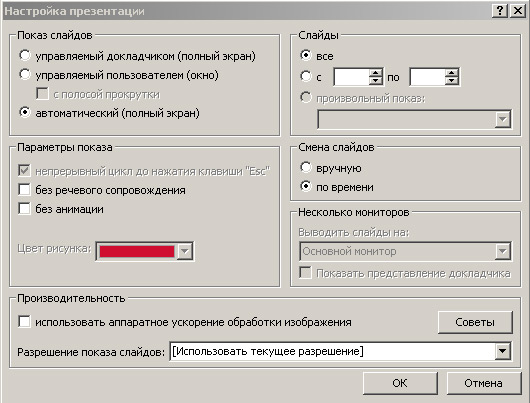Click the starting slide number field
This screenshot has height=403, width=530.
click(x=352, y=77)
